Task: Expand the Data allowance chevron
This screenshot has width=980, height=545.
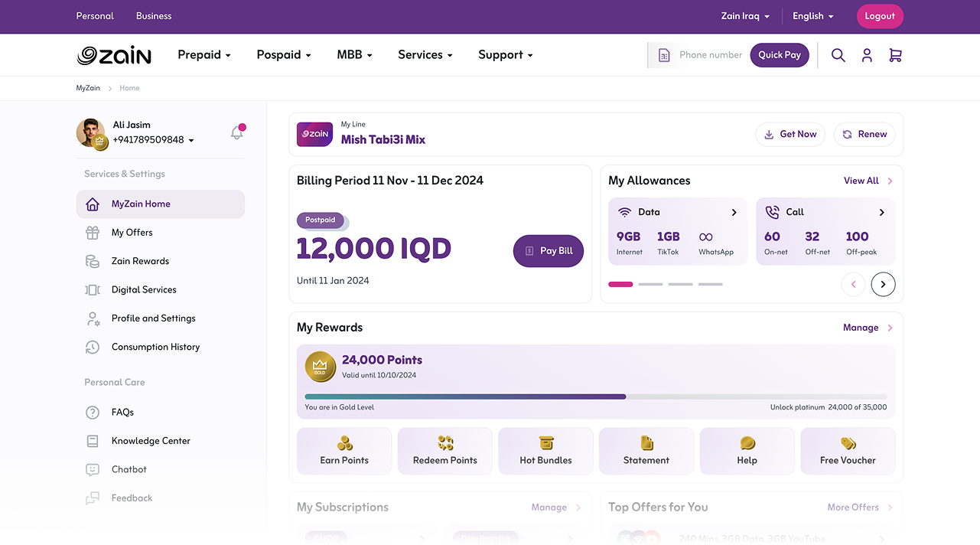Action: [x=734, y=212]
